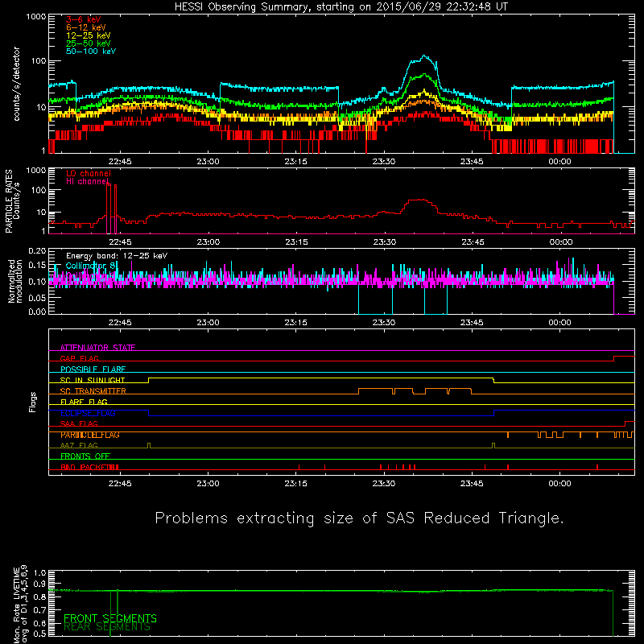Select the 12-25 keV legend entry

tap(89, 35)
